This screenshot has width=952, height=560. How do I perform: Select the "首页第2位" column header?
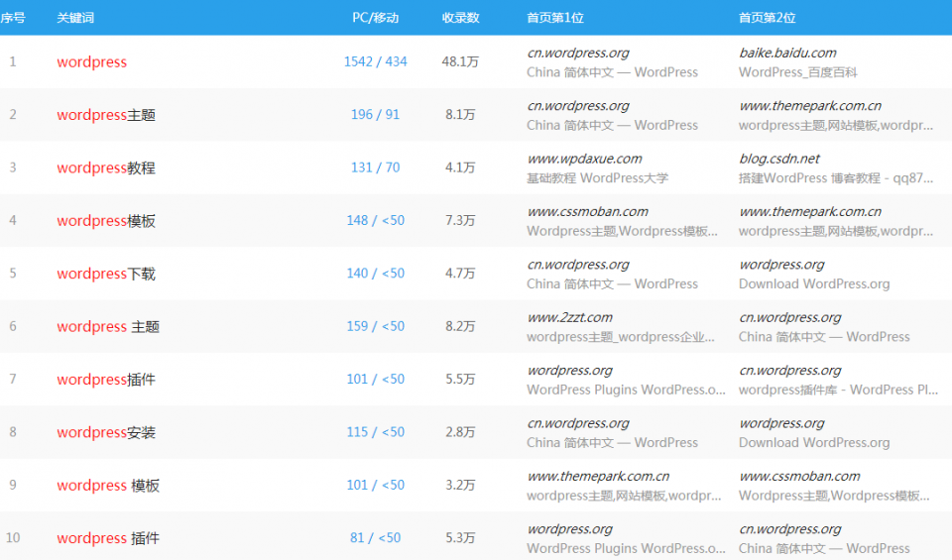pyautogui.click(x=768, y=18)
